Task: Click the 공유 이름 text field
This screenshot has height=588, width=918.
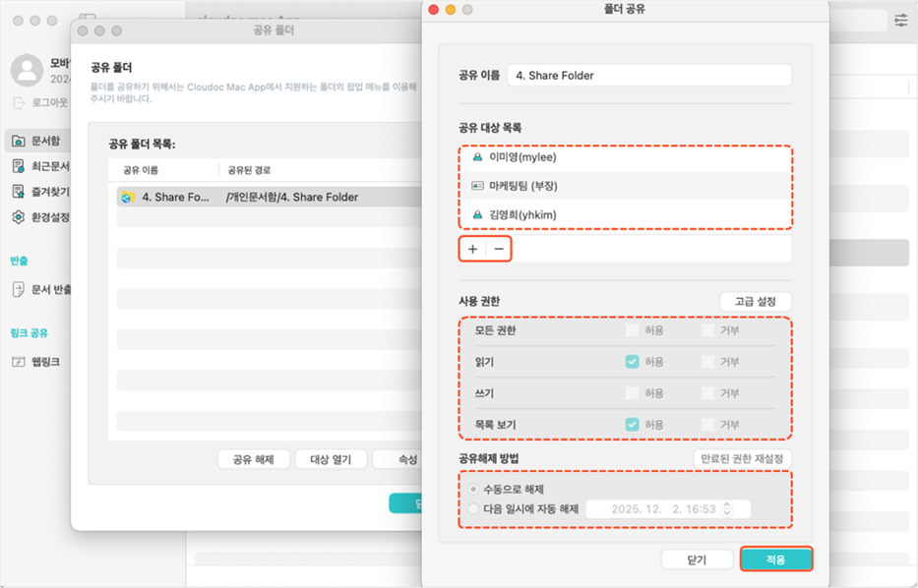Action: click(648, 76)
